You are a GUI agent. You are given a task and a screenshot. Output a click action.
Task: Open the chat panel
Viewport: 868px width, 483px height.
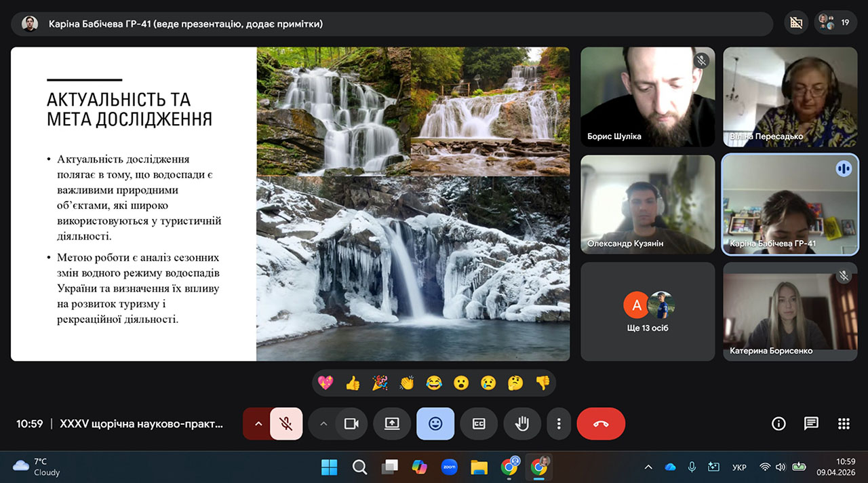(811, 424)
